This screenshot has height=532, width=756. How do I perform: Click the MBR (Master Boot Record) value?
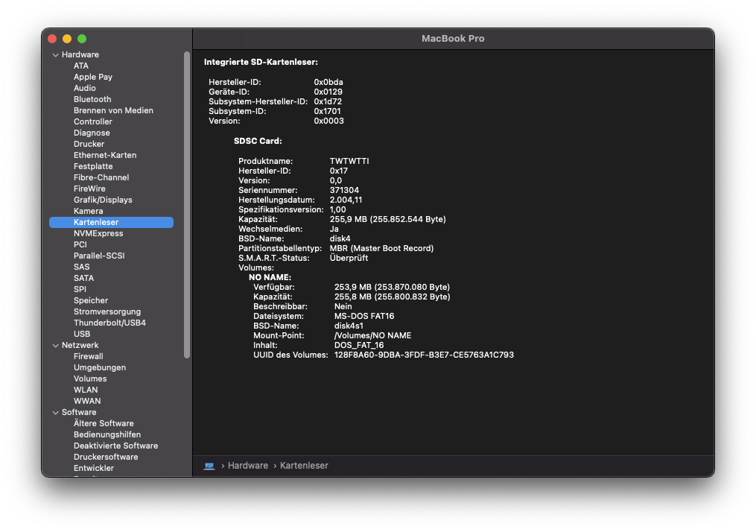click(x=381, y=248)
